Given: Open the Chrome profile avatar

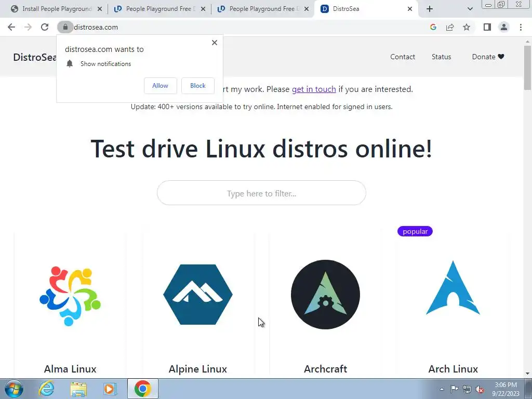Looking at the screenshot, I should pos(504,27).
